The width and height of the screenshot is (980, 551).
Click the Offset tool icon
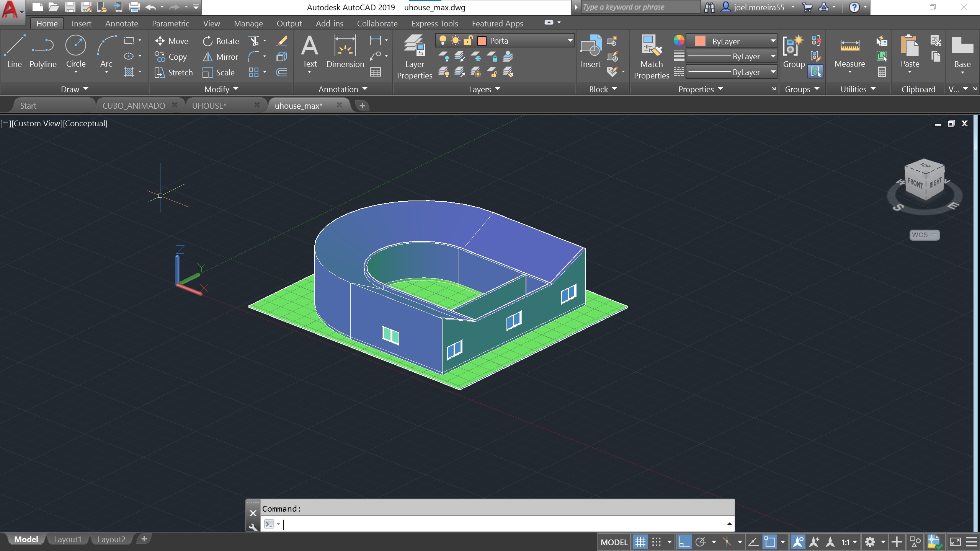[281, 72]
